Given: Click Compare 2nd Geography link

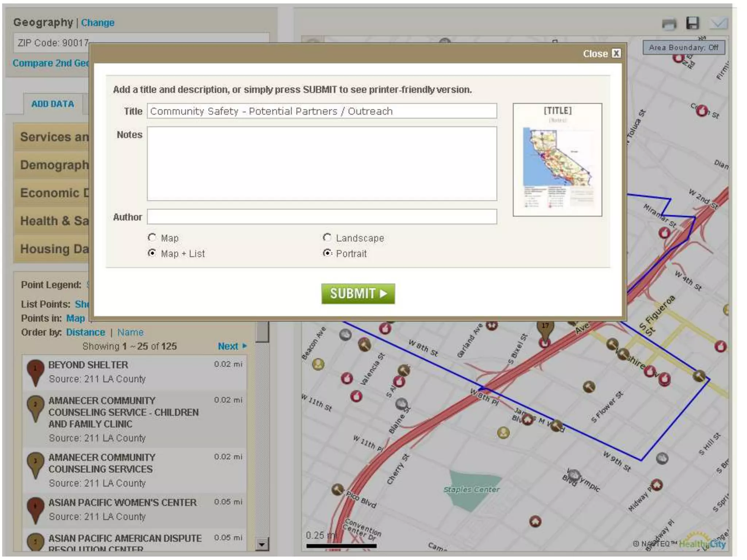Looking at the screenshot, I should tap(51, 63).
